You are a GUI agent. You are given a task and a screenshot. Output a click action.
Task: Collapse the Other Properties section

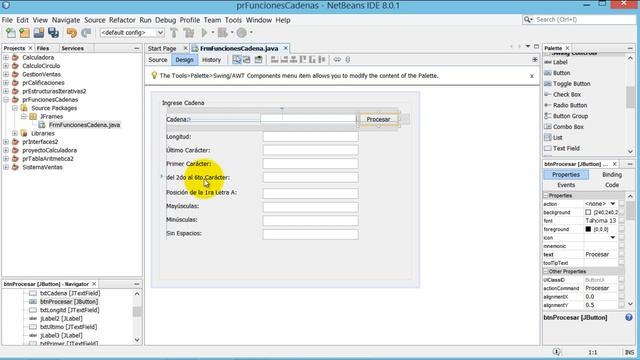546,271
